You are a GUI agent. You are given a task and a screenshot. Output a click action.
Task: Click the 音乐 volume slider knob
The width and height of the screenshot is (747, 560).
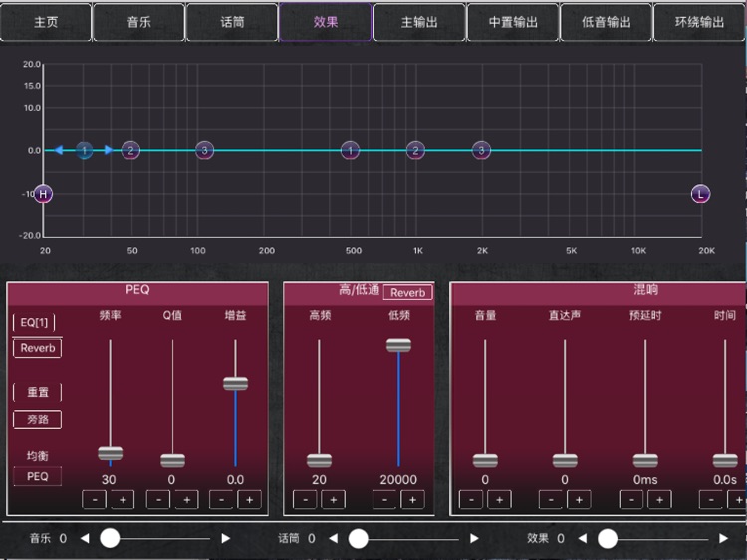(110, 538)
